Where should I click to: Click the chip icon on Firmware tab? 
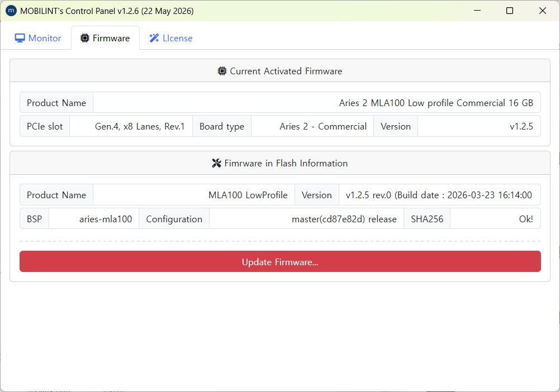pyautogui.click(x=84, y=38)
